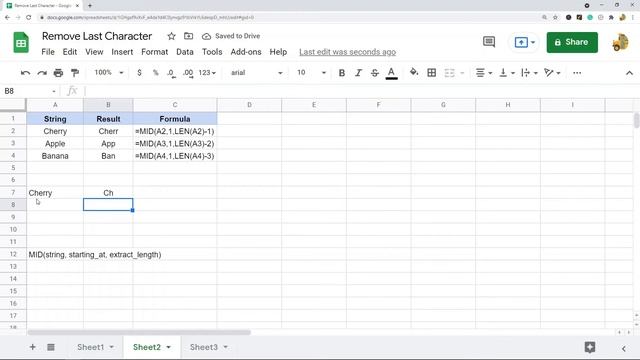640x360 pixels.
Task: Open the File menu
Action: click(x=48, y=52)
